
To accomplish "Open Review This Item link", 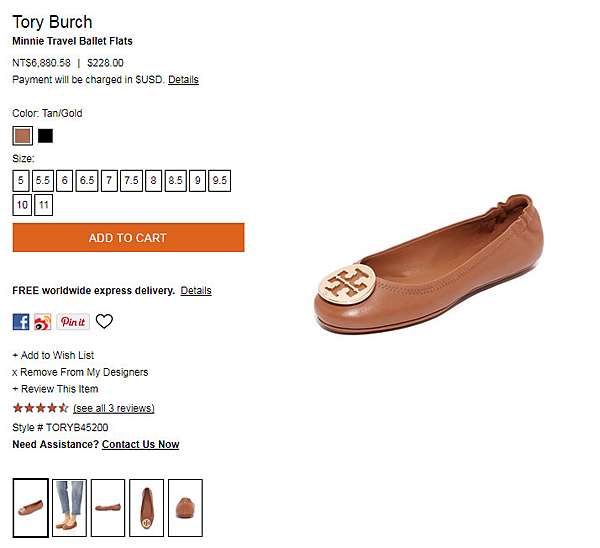I will (x=58, y=389).
